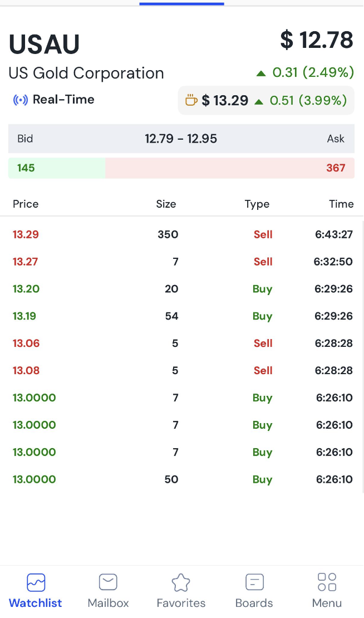Tap the green bid size bar 145
This screenshot has height=618, width=364.
click(57, 168)
